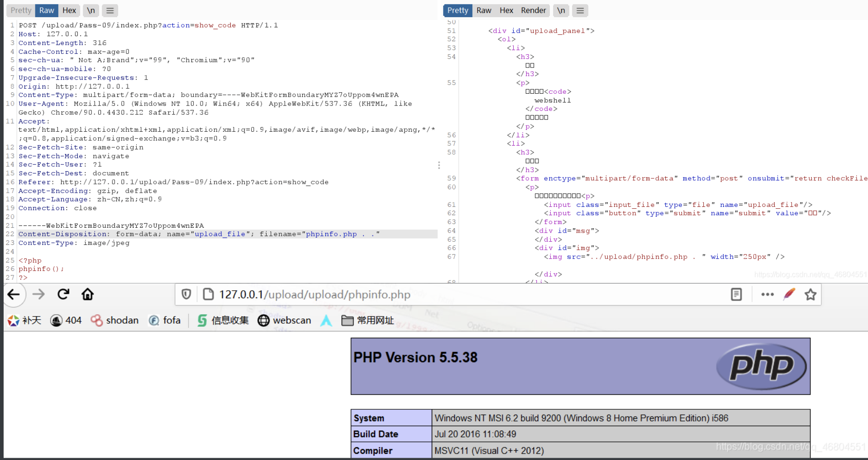The height and width of the screenshot is (460, 868).
Task: Open page actions three-dots menu
Action: [768, 295]
